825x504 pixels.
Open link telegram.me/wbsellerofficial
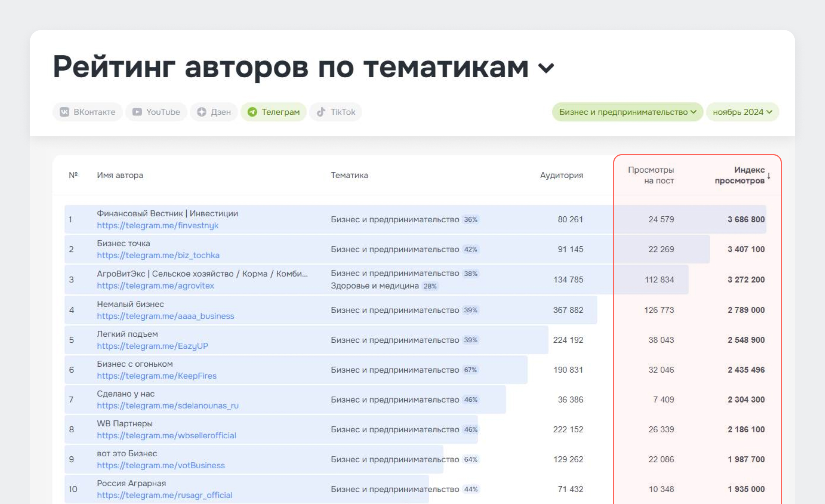[x=166, y=435]
